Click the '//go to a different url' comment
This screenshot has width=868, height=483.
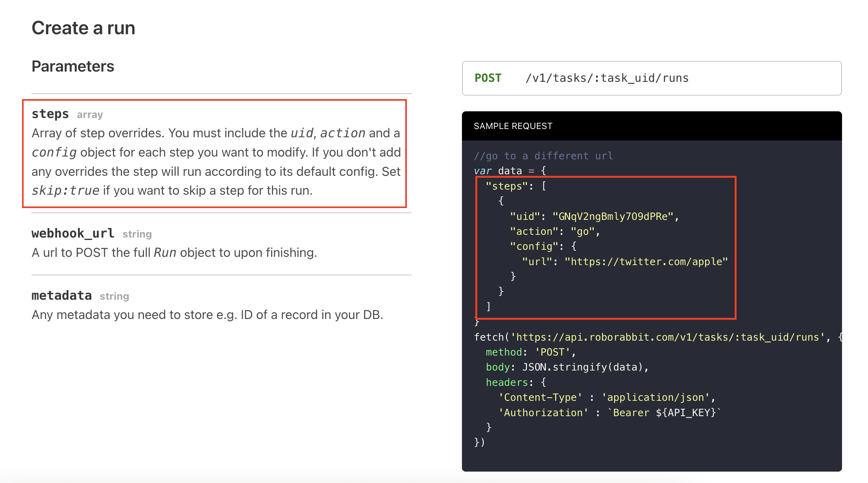(x=543, y=156)
